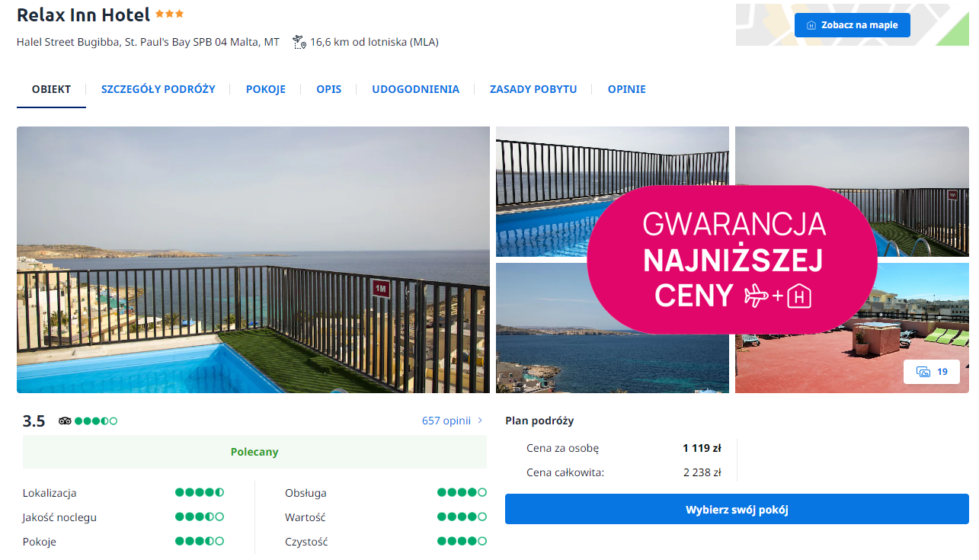The image size is (979, 560).
Task: Switch to the POKOJE tab
Action: (265, 89)
